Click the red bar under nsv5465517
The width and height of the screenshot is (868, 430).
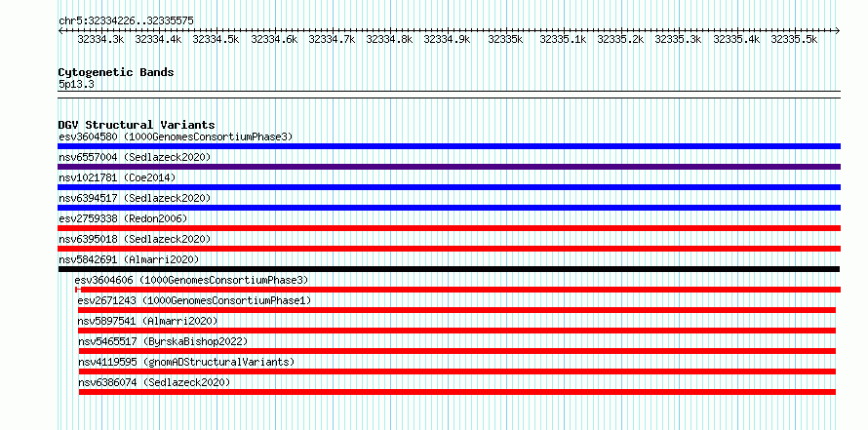456,351
